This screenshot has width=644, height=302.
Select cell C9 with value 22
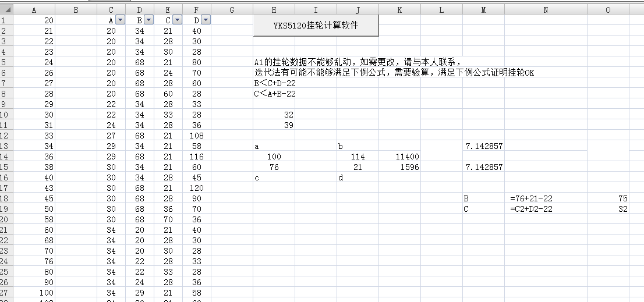tap(111, 104)
